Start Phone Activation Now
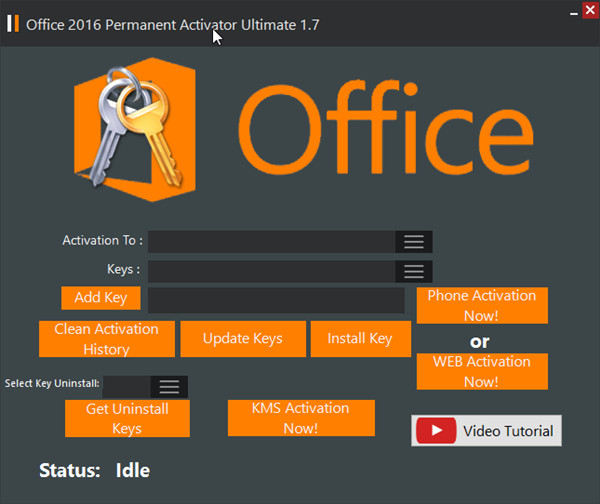The width and height of the screenshot is (600, 504). tap(482, 305)
